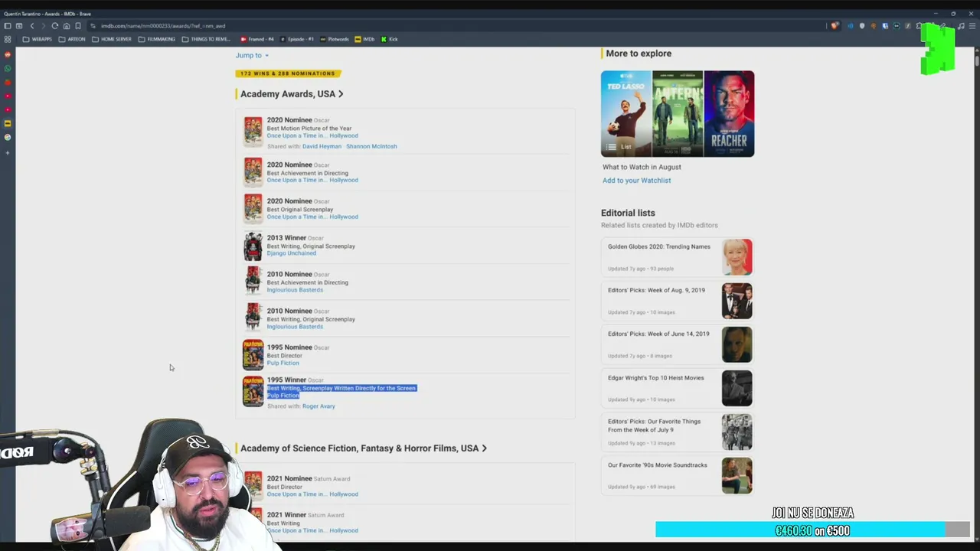Open David Heyman's profile link

pos(322,146)
